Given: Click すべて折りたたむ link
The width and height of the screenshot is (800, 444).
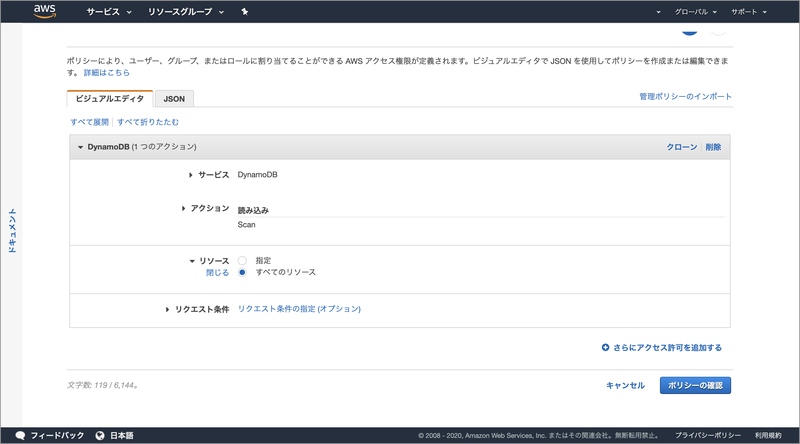Looking at the screenshot, I should click(x=148, y=122).
